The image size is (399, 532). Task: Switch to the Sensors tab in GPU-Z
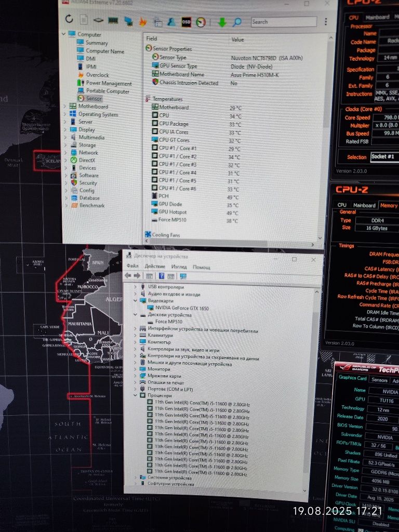[379, 380]
